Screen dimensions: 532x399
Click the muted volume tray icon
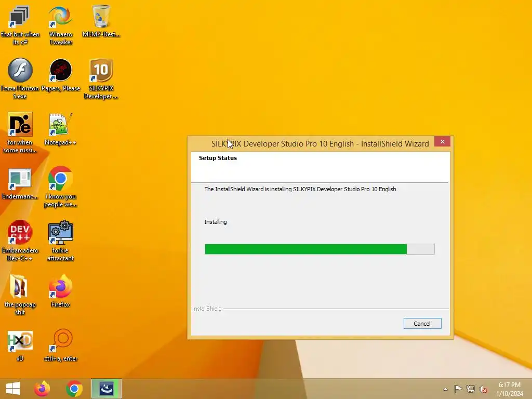click(483, 389)
